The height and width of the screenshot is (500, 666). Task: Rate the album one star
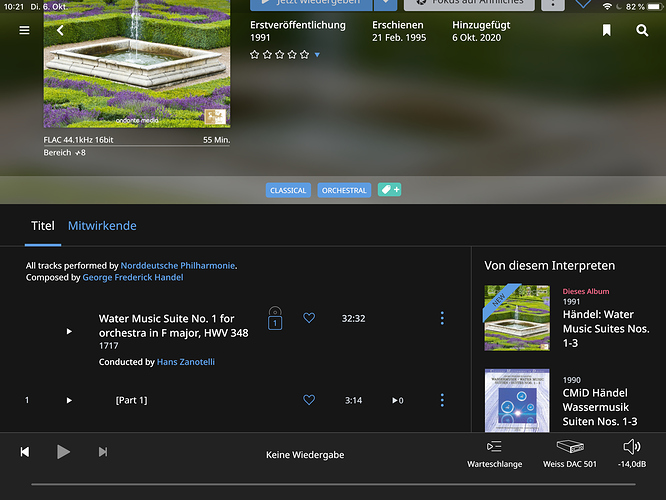(x=254, y=54)
